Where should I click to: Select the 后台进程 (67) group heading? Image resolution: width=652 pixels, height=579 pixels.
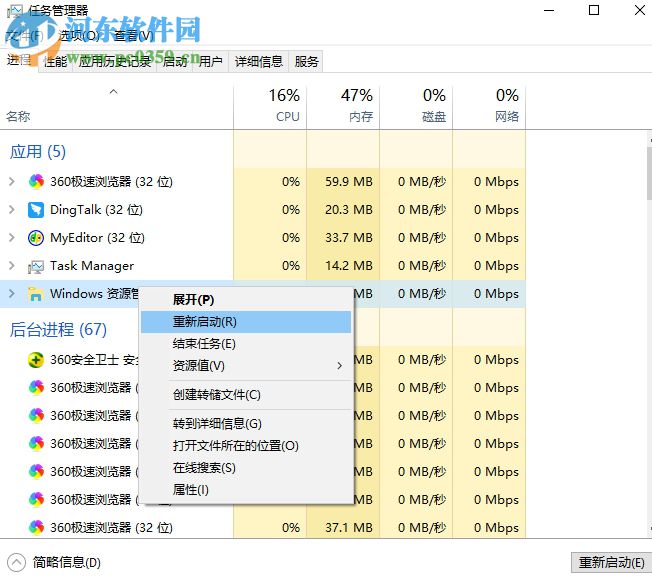click(x=58, y=330)
